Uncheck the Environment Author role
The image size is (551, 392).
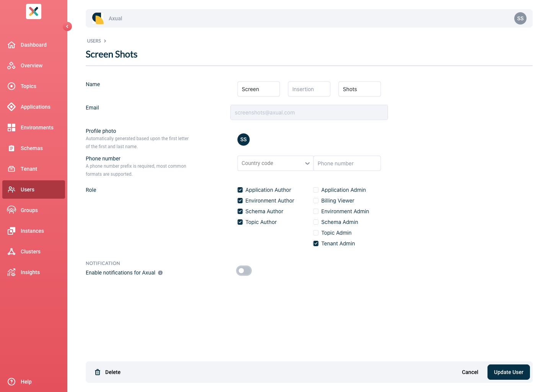click(240, 201)
